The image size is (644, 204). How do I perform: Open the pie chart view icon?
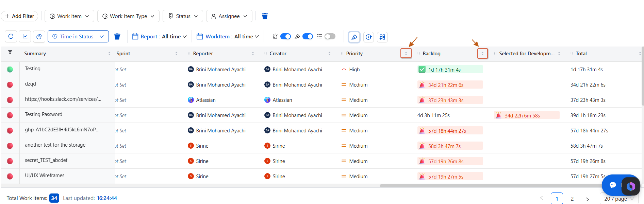pos(39,36)
